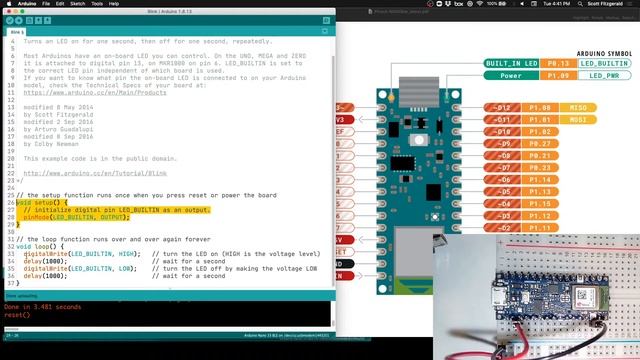
Task: Click the 'void loop() {' code line
Action: point(40,247)
